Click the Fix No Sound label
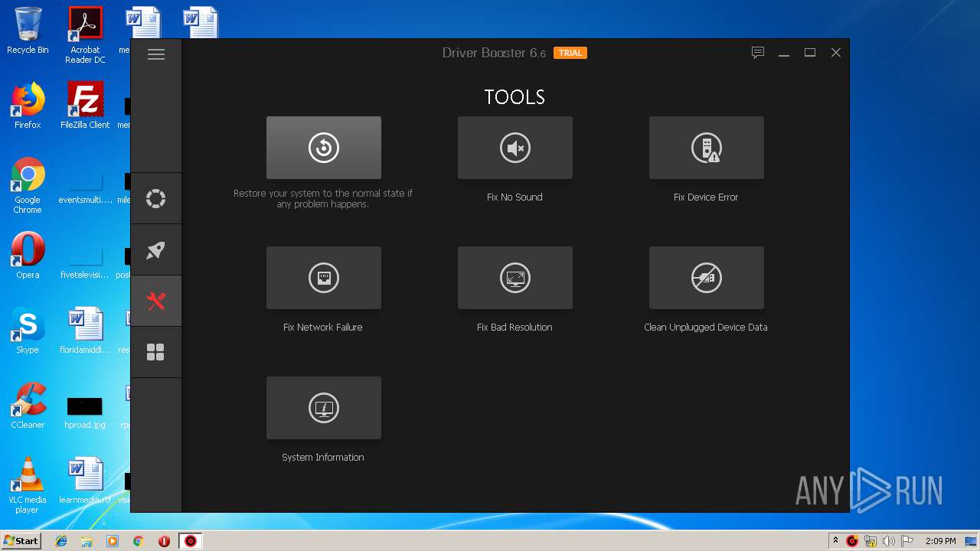 tap(514, 197)
